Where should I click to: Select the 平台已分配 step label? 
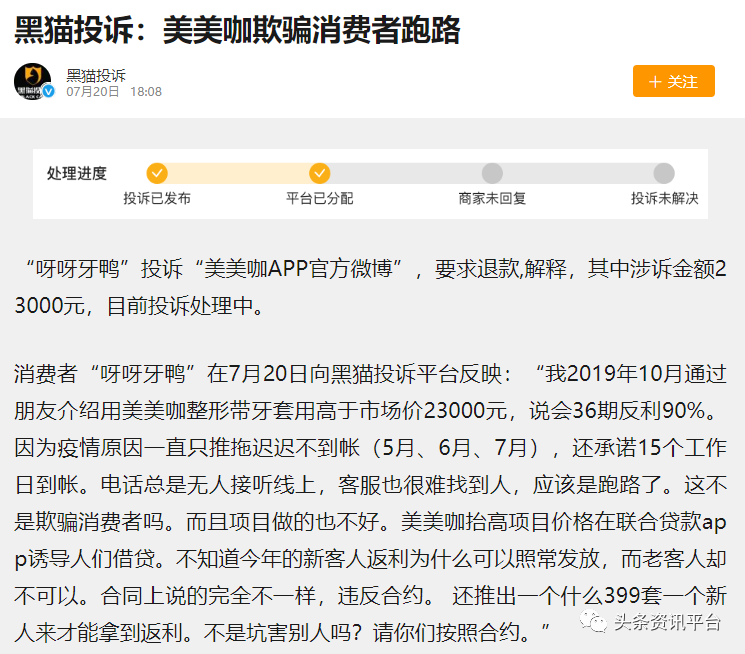coord(319,198)
